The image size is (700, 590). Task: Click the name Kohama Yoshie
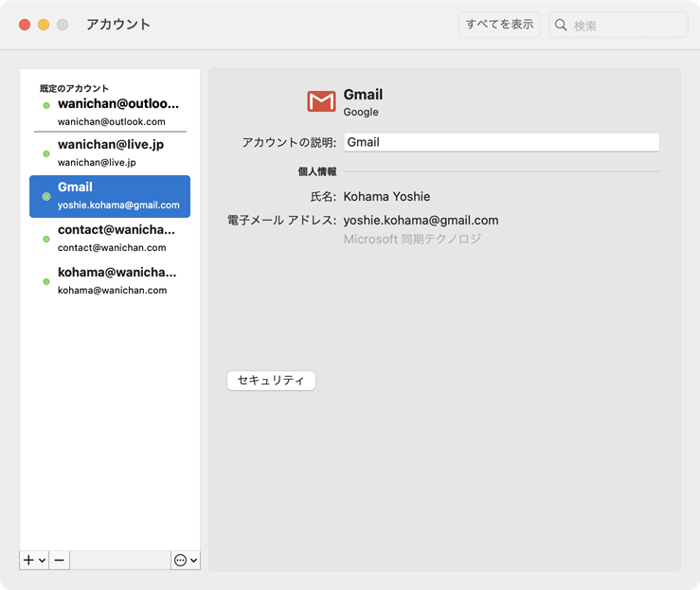tap(386, 197)
